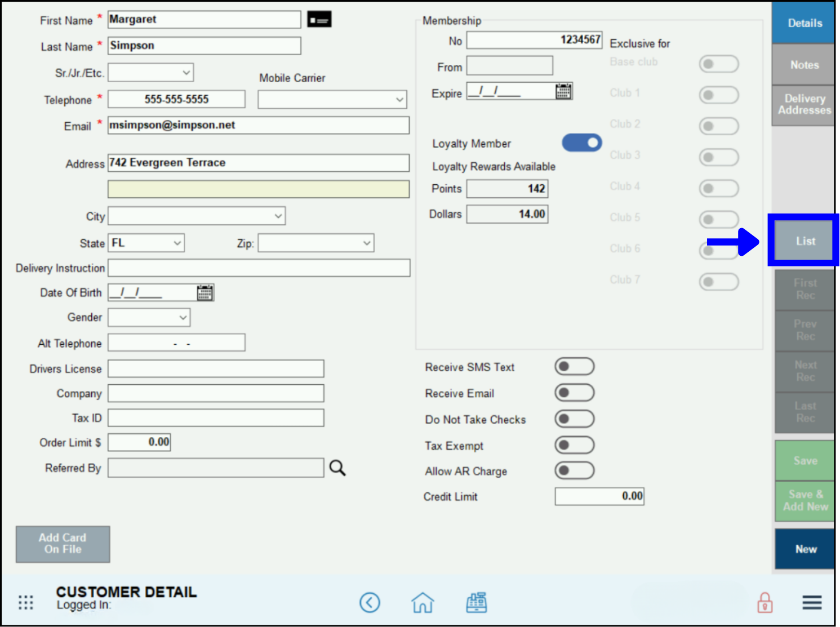This screenshot has width=840, height=627.
Task: Open the apps grid at bottom left
Action: pyautogui.click(x=25, y=602)
